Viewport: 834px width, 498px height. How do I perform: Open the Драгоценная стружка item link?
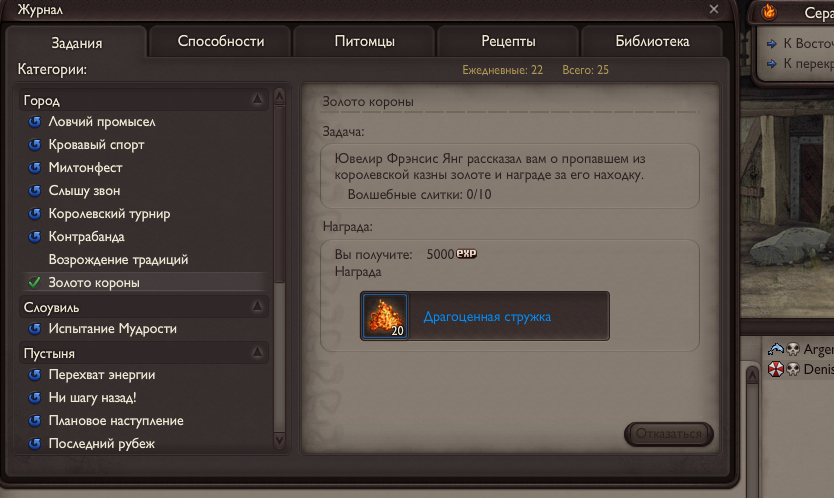click(x=487, y=317)
